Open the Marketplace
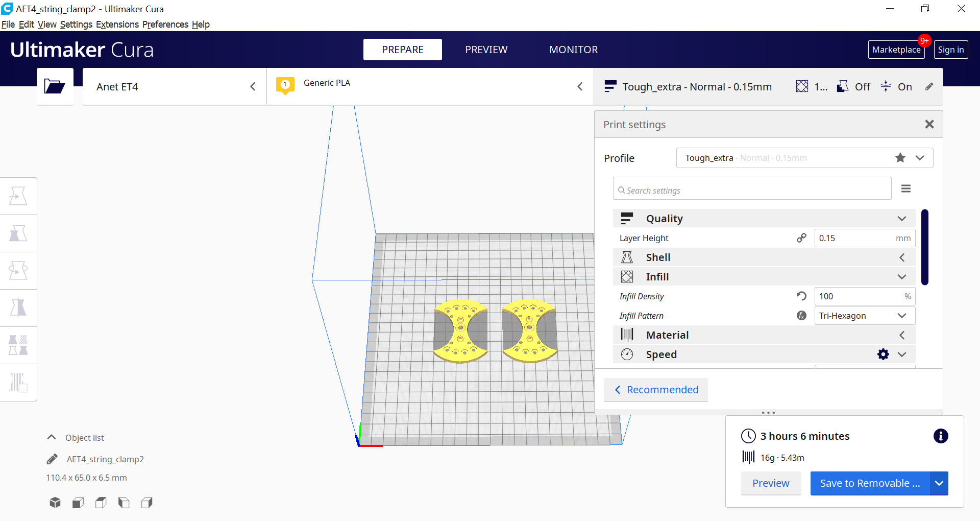 click(896, 50)
